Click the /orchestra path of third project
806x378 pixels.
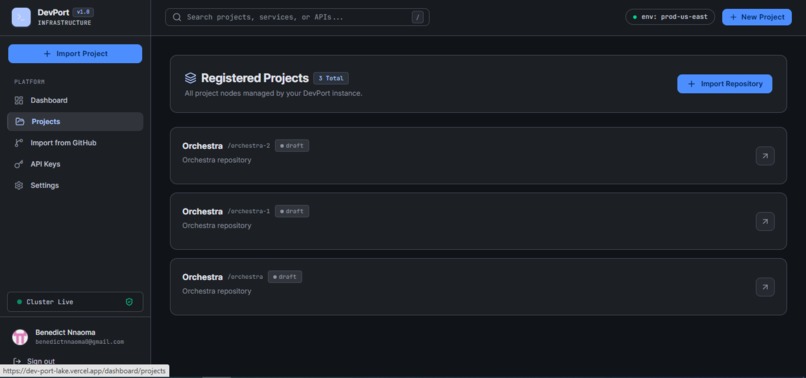[245, 277]
